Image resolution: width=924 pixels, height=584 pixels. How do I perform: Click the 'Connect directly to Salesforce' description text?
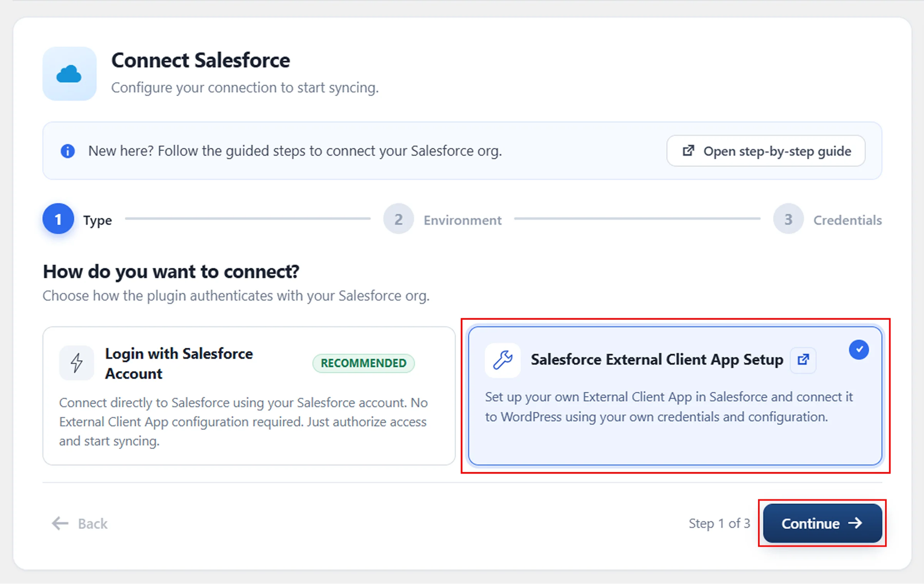click(x=243, y=422)
